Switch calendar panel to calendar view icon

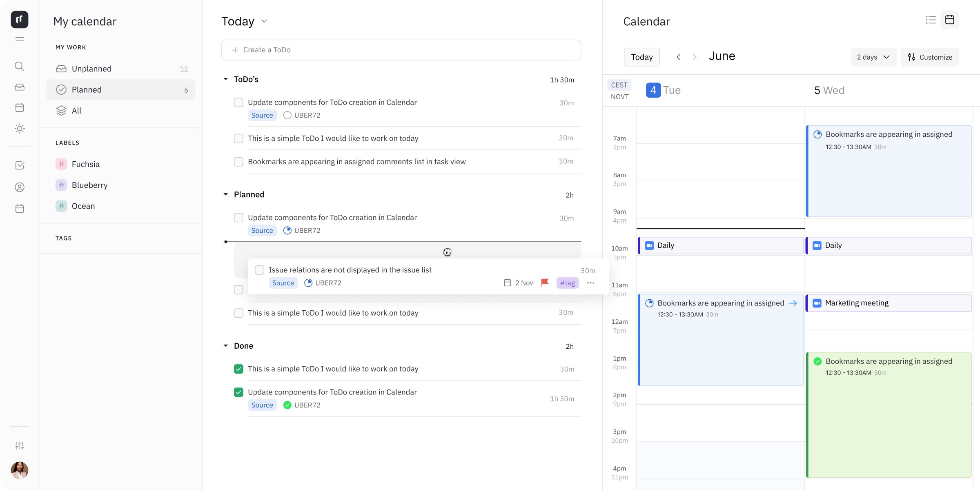click(x=950, y=20)
